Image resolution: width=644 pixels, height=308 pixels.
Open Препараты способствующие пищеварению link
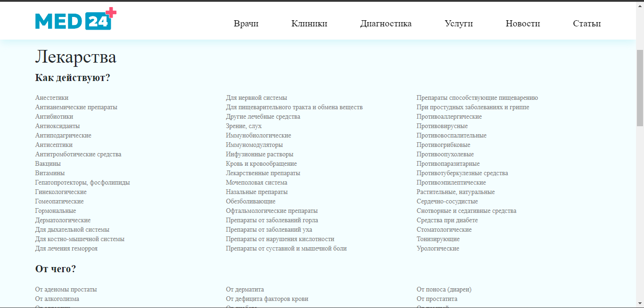pos(477,98)
